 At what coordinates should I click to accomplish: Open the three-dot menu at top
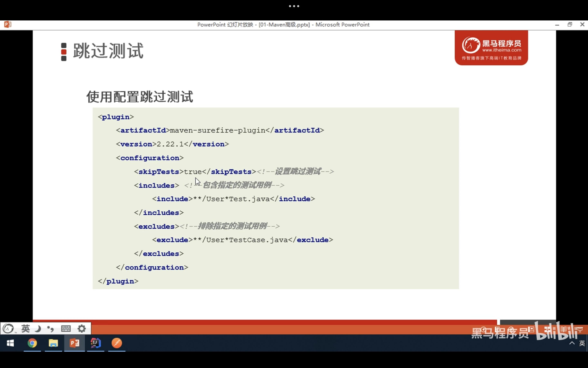pyautogui.click(x=294, y=6)
